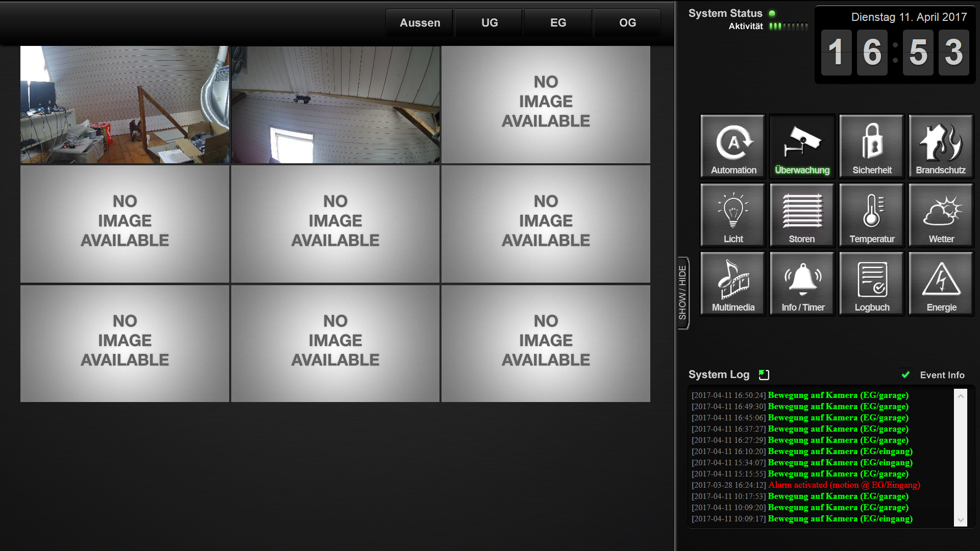980x551 pixels.
Task: Select log entry from 16:45:06 EG/garage
Action: pyautogui.click(x=800, y=418)
